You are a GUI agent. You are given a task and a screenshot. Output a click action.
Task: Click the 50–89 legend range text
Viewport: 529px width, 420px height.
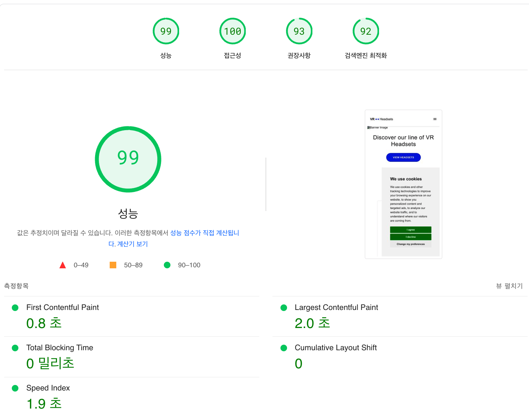[133, 265]
